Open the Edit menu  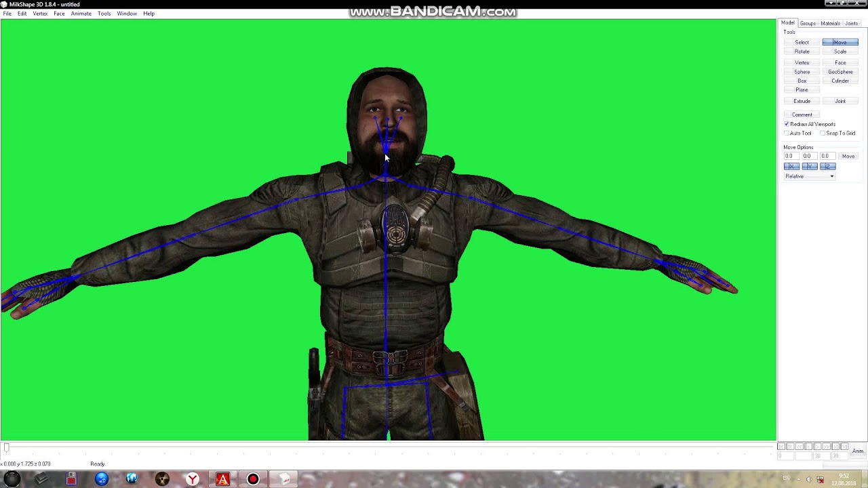click(22, 14)
